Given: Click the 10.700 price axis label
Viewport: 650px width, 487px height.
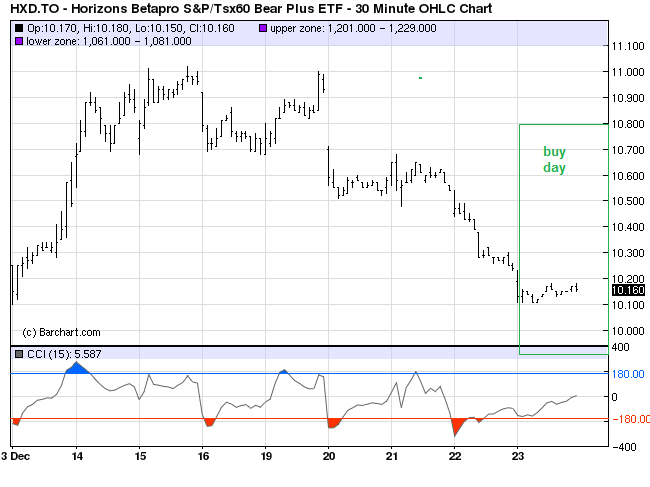Looking at the screenshot, I should 628,150.
